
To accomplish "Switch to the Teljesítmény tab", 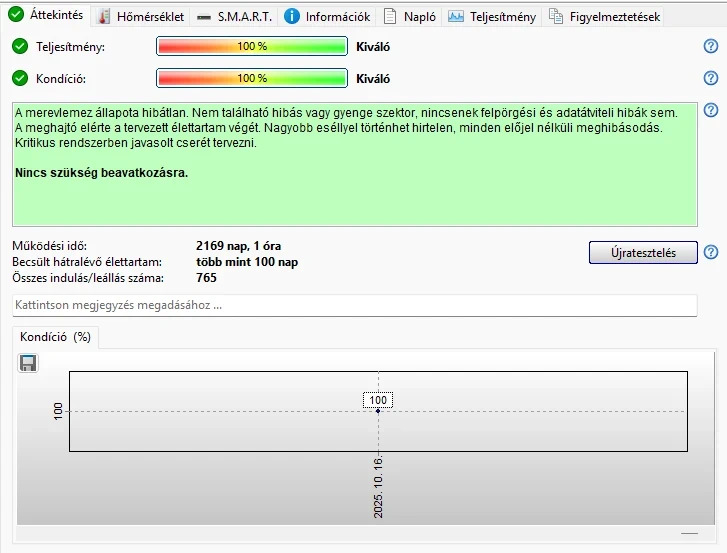I will pyautogui.click(x=492, y=17).
